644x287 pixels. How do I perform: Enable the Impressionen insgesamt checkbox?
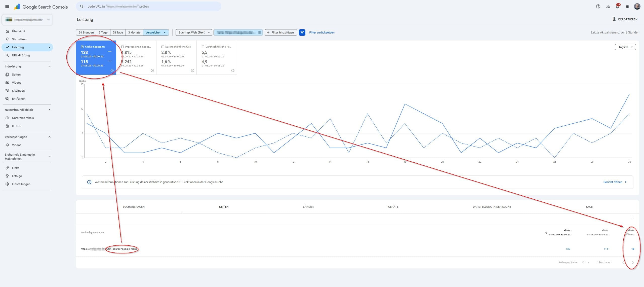(x=123, y=47)
